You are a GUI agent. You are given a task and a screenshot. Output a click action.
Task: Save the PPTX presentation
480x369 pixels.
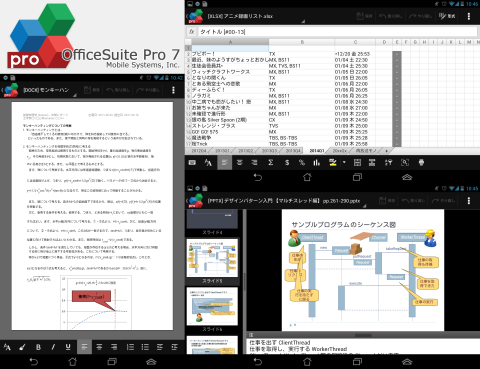tap(387, 201)
